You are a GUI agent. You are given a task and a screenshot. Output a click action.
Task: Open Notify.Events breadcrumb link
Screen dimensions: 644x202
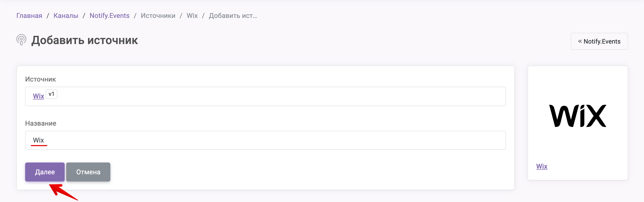pyautogui.click(x=110, y=16)
